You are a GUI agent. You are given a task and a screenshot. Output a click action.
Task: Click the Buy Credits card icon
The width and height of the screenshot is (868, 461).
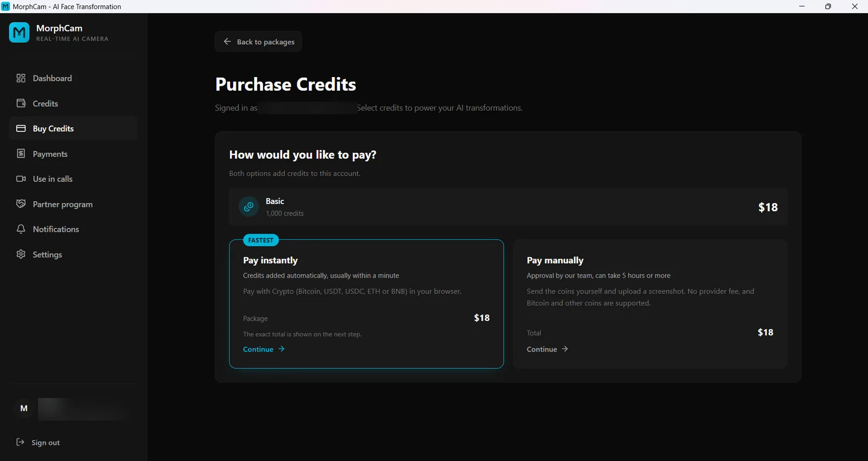click(x=21, y=129)
